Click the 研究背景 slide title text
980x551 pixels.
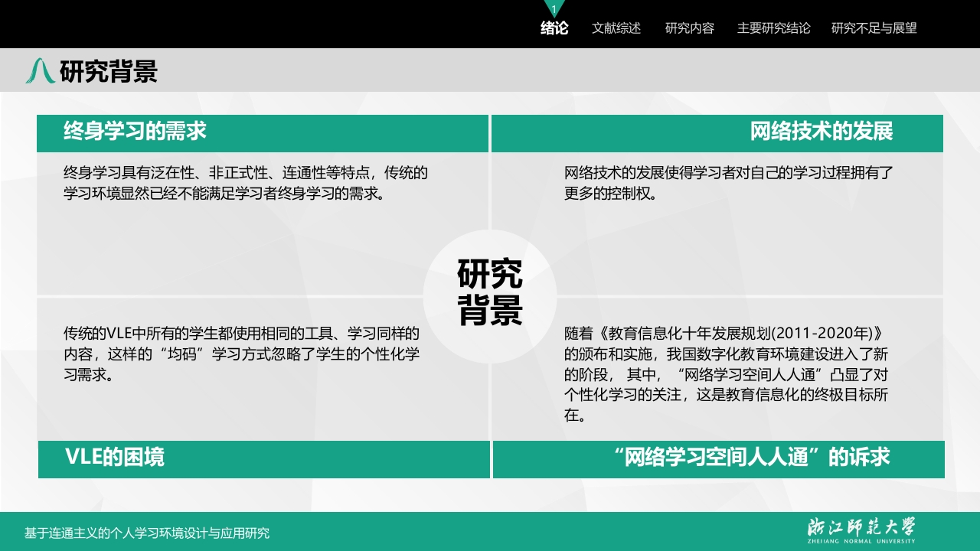point(109,71)
